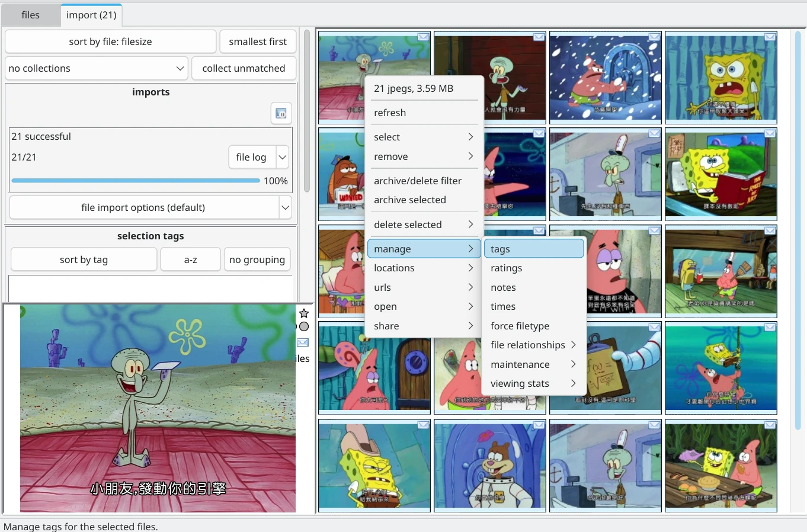This screenshot has height=532, width=807.
Task: Click the inbox envelope icon in the preview sidebar
Action: (303, 342)
